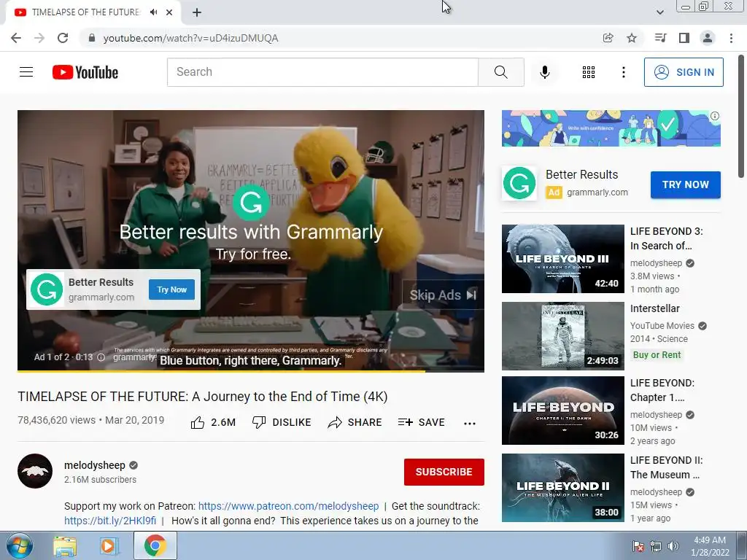
Task: Go forward with browser forward arrow
Action: 39,38
